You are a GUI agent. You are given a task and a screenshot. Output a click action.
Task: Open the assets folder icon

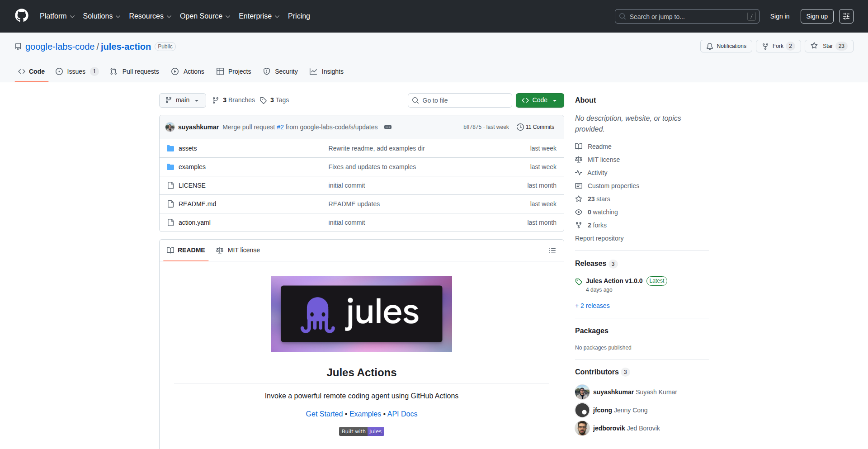170,148
